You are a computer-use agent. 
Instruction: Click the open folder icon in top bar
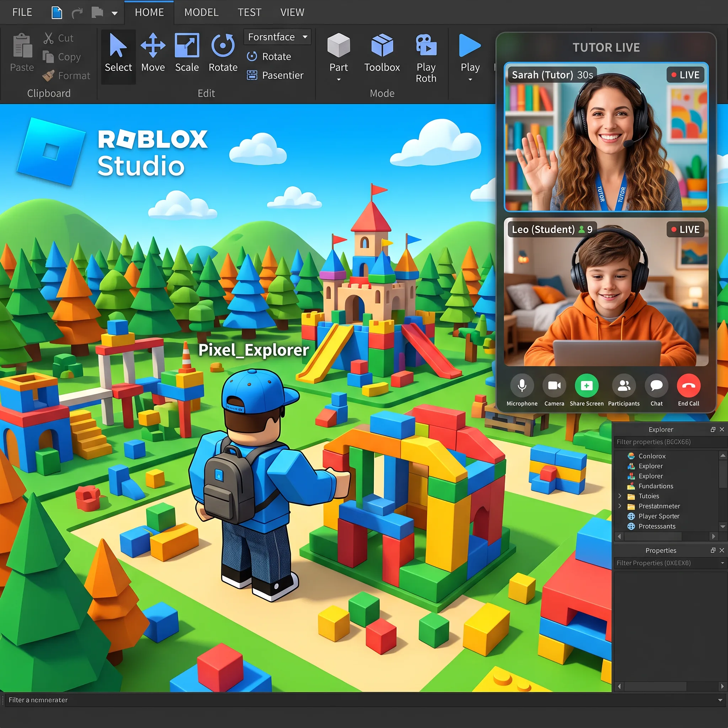tap(97, 12)
